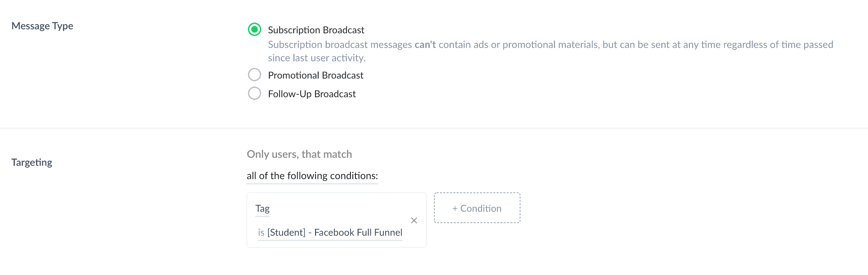Screen dimensions: 868x275
Task: Choose Follow-Up Broadcast as the message type
Action: [255, 94]
